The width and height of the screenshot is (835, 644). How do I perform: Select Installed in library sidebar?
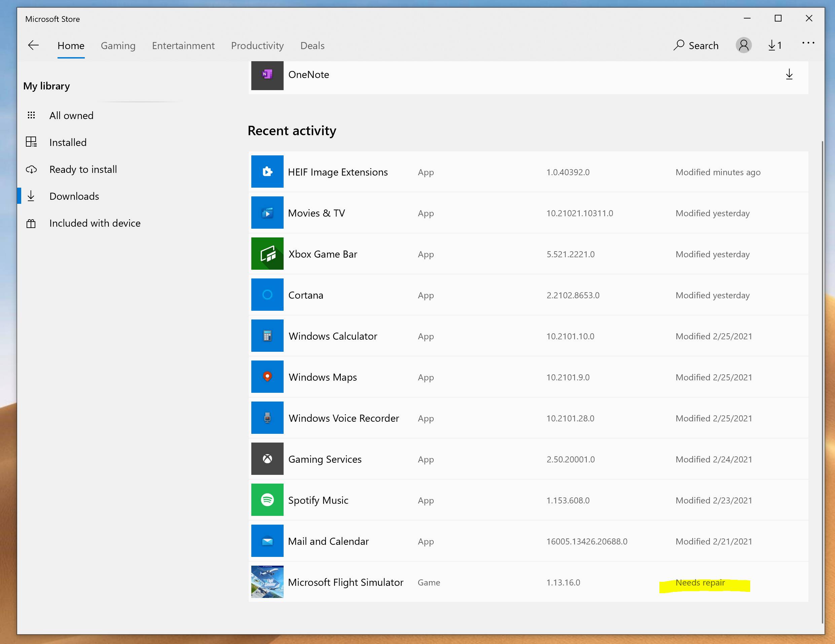[68, 143]
